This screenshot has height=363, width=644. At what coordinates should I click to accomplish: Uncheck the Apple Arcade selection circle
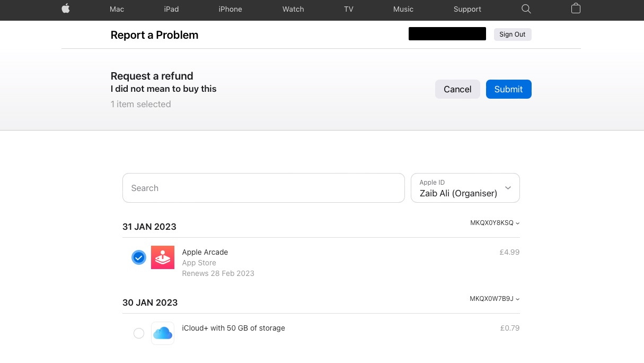click(138, 257)
